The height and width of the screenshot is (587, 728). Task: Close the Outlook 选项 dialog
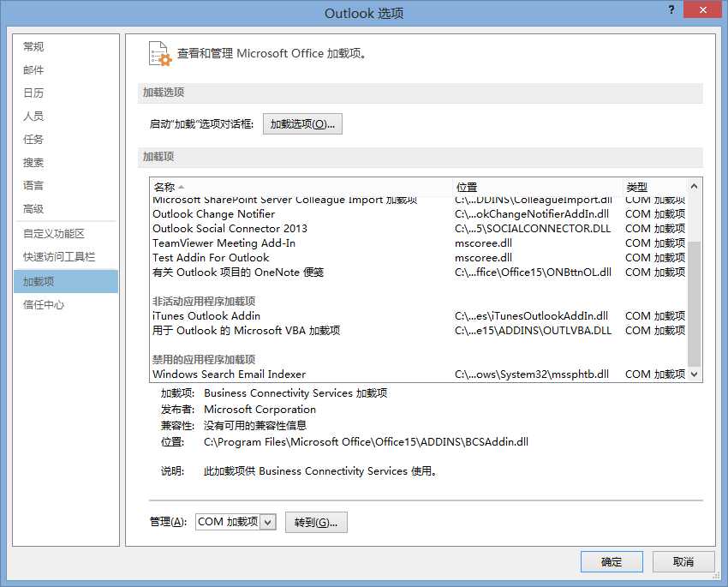(703, 9)
